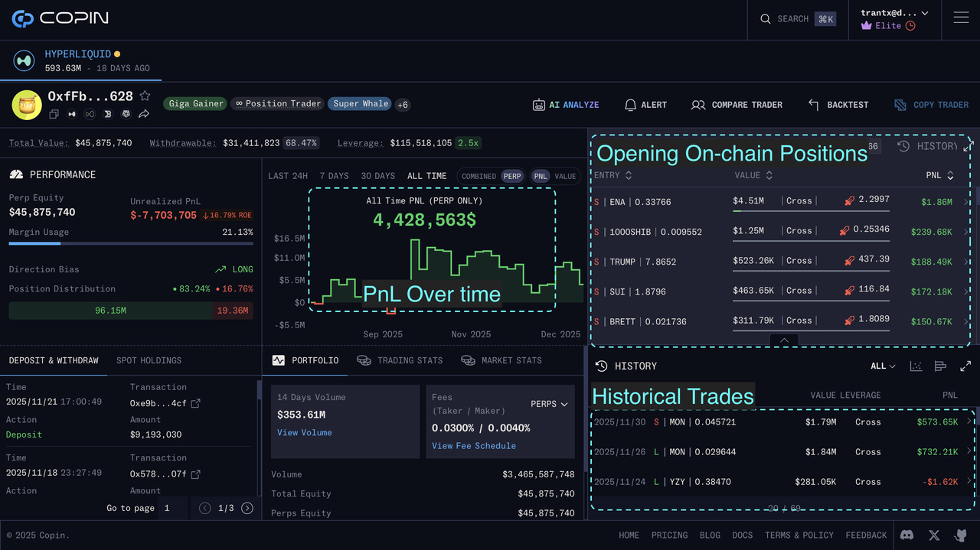Viewport: 980px width, 550px height.
Task: Open Copin X (Twitter) link
Action: [x=934, y=535]
